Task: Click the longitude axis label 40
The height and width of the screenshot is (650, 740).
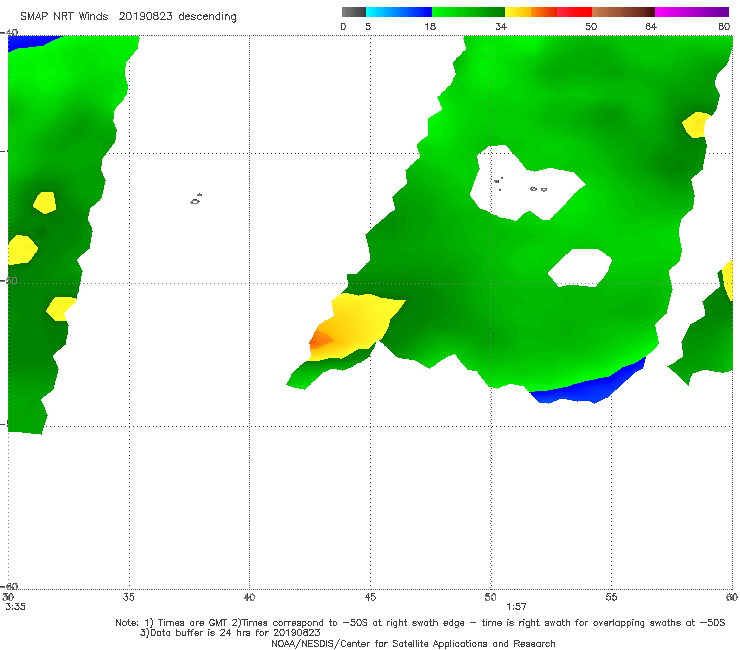Action: pos(249,597)
